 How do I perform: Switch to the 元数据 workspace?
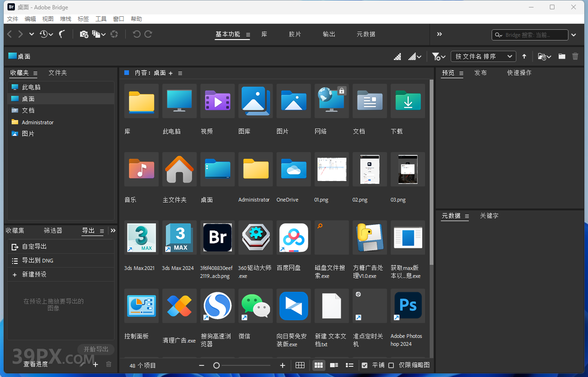(366, 34)
